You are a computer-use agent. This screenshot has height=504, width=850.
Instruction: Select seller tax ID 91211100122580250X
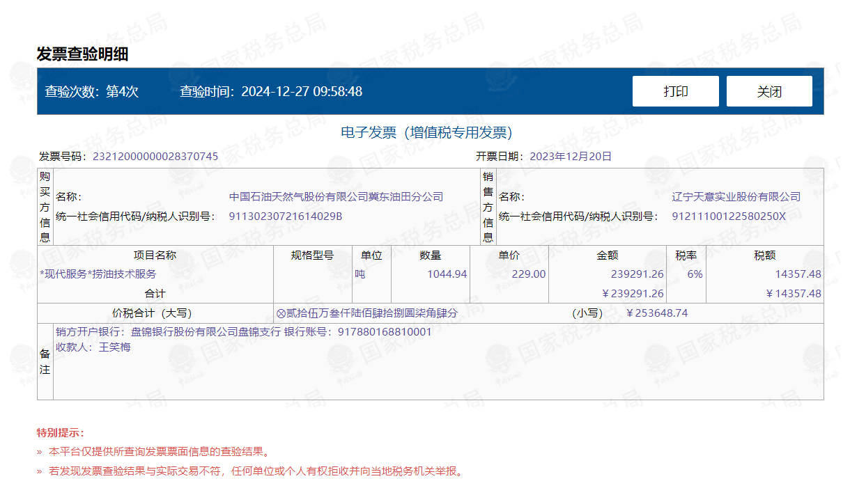(x=729, y=216)
